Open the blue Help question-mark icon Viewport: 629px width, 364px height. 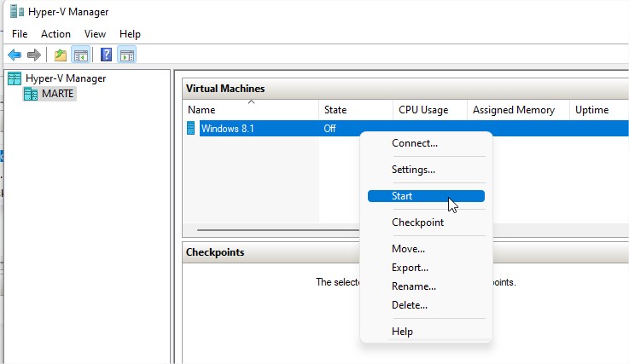tap(107, 55)
